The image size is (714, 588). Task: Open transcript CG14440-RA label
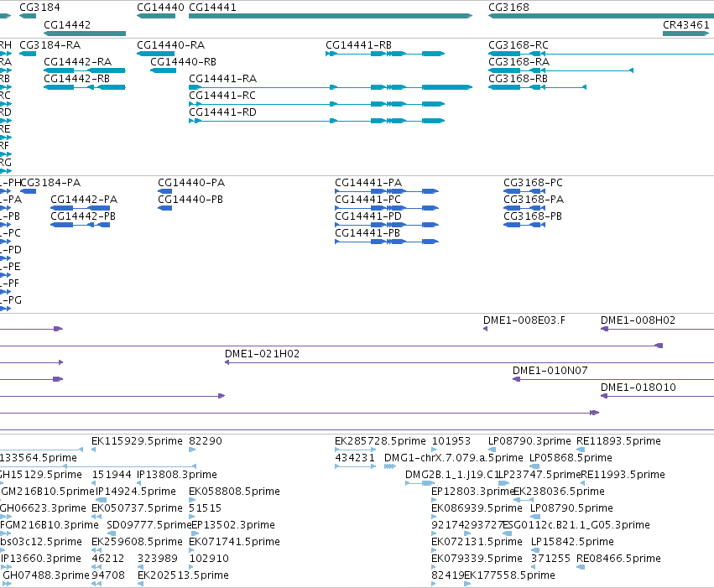pos(171,45)
